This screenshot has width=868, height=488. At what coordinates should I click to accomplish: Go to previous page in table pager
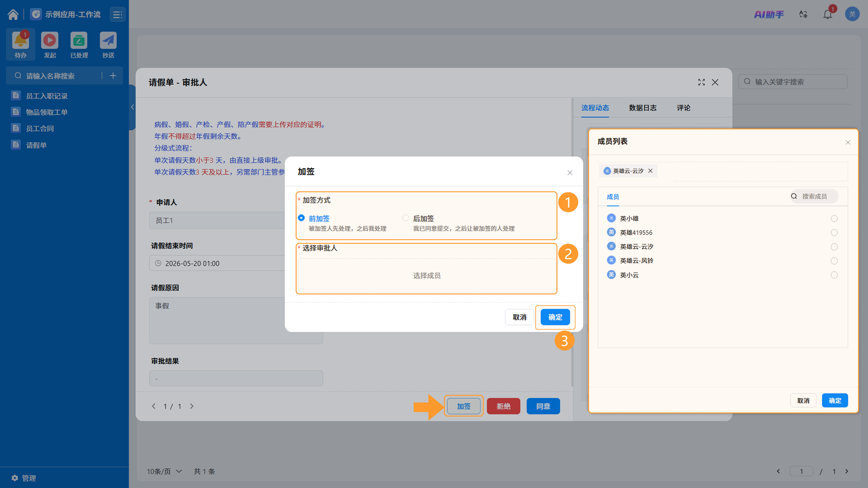[778, 471]
